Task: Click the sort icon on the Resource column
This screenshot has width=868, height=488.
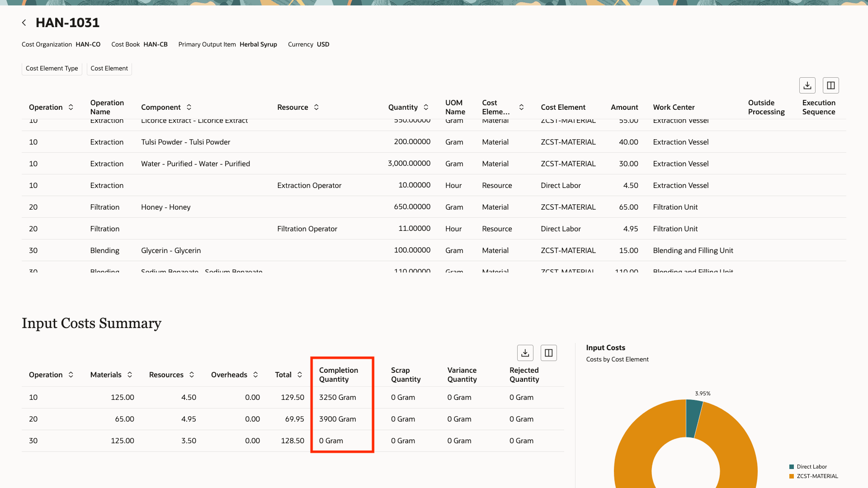Action: [x=316, y=107]
